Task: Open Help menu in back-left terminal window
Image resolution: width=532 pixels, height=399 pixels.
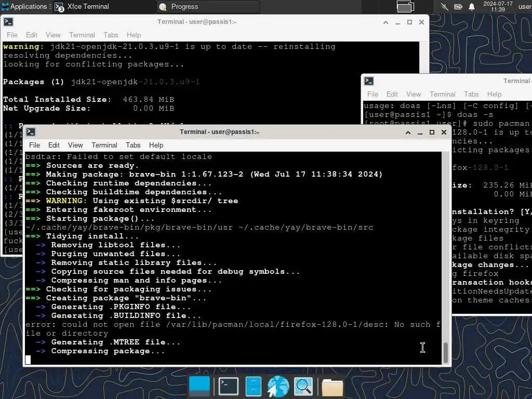Action: 134,35
